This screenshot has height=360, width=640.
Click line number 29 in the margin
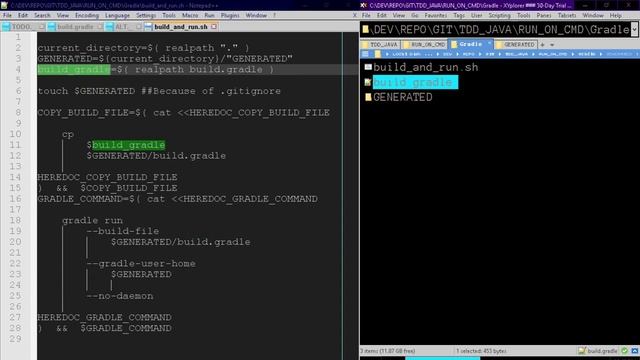[x=15, y=339]
